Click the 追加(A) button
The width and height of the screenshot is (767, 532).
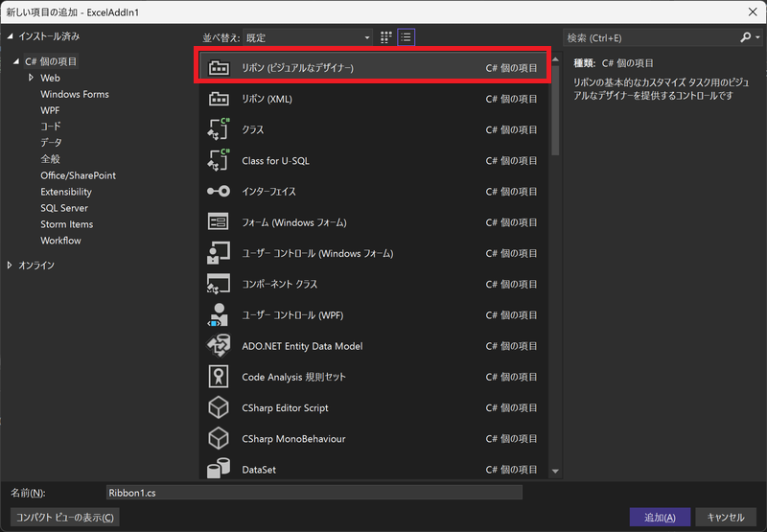click(660, 518)
